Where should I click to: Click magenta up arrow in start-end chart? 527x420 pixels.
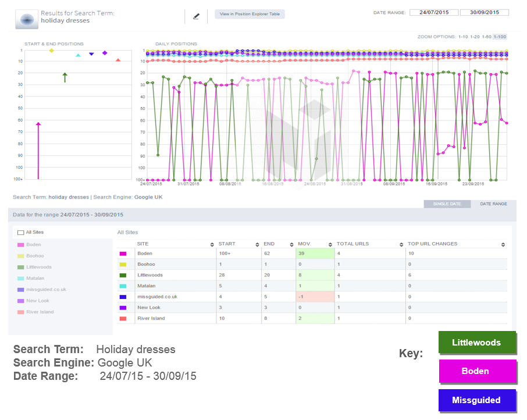(38, 151)
